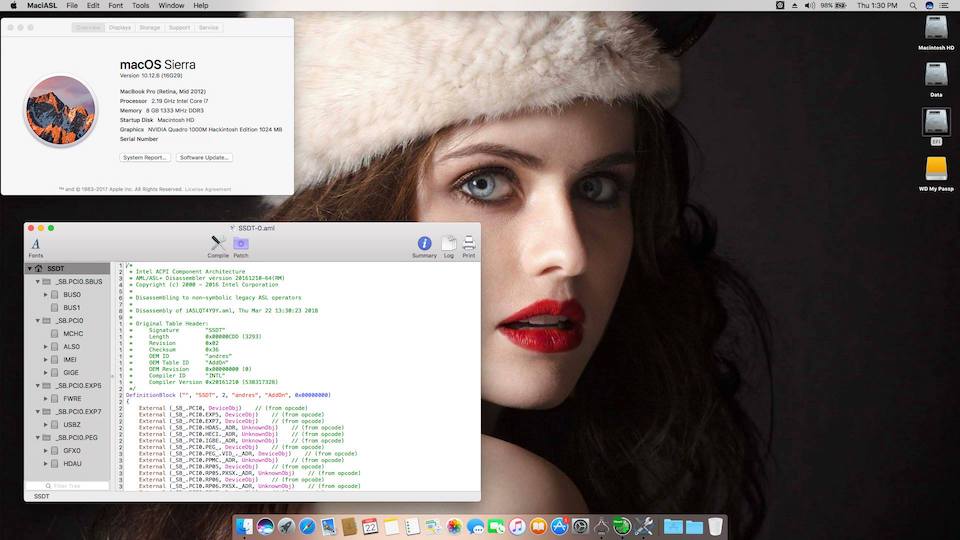The width and height of the screenshot is (960, 540).
Task: Open Safari from the Dock
Action: (x=307, y=526)
